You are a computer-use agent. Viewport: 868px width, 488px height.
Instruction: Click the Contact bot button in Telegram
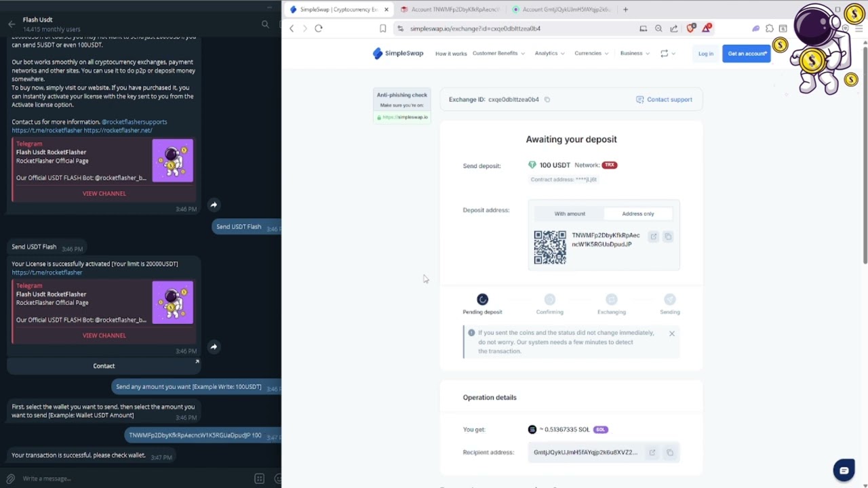click(x=104, y=366)
